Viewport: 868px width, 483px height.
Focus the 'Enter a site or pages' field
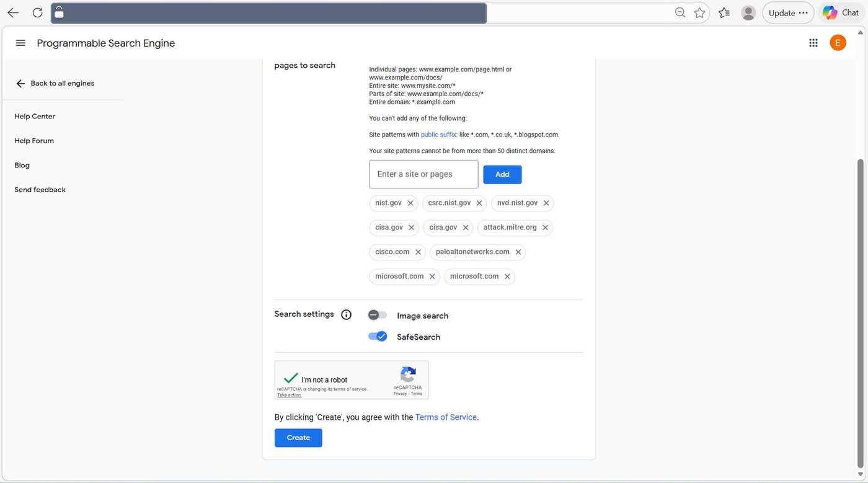point(423,174)
